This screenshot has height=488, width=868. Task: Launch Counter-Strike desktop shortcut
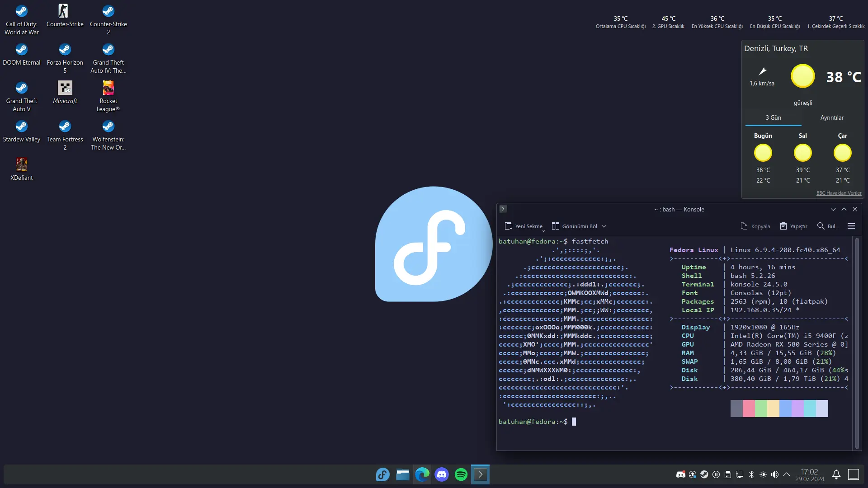(x=65, y=16)
